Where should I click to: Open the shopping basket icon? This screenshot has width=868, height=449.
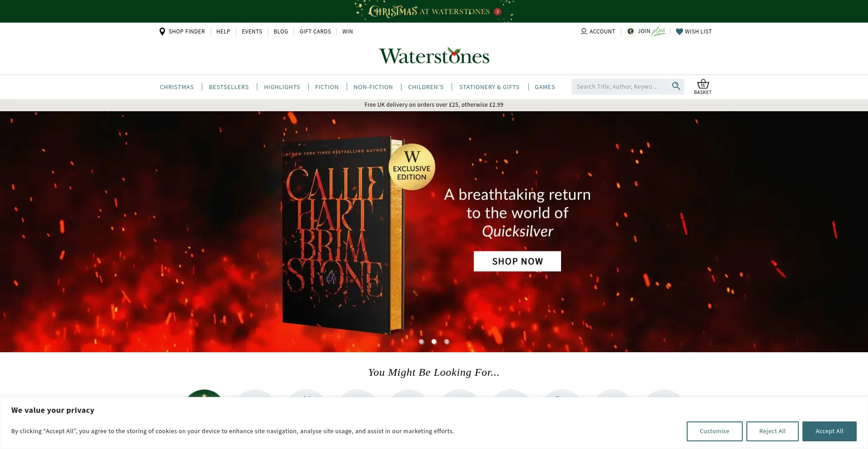point(703,84)
